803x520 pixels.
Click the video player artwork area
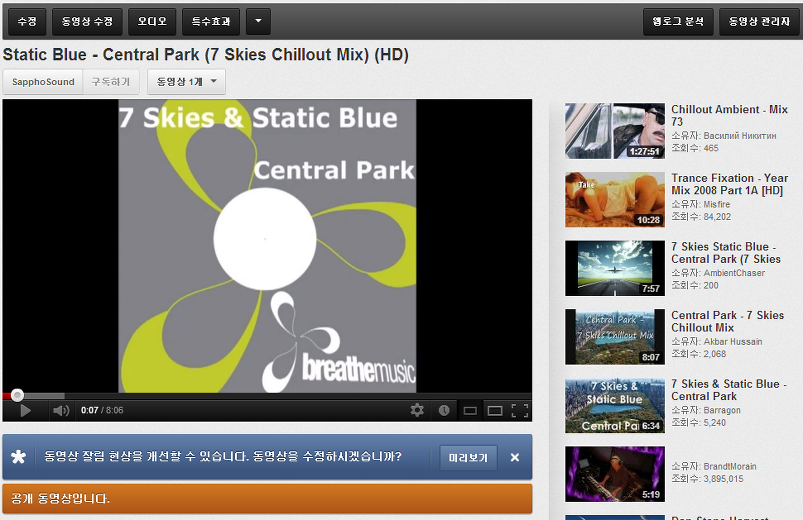267,246
